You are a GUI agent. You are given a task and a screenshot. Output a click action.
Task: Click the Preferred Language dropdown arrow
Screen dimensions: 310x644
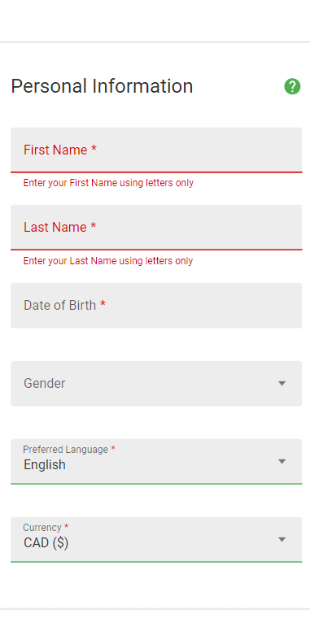click(x=282, y=461)
